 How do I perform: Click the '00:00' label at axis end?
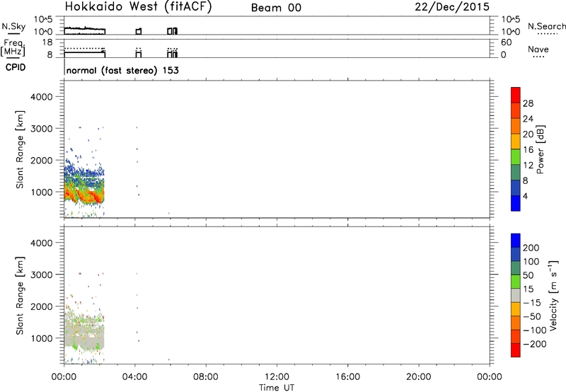(x=489, y=377)
